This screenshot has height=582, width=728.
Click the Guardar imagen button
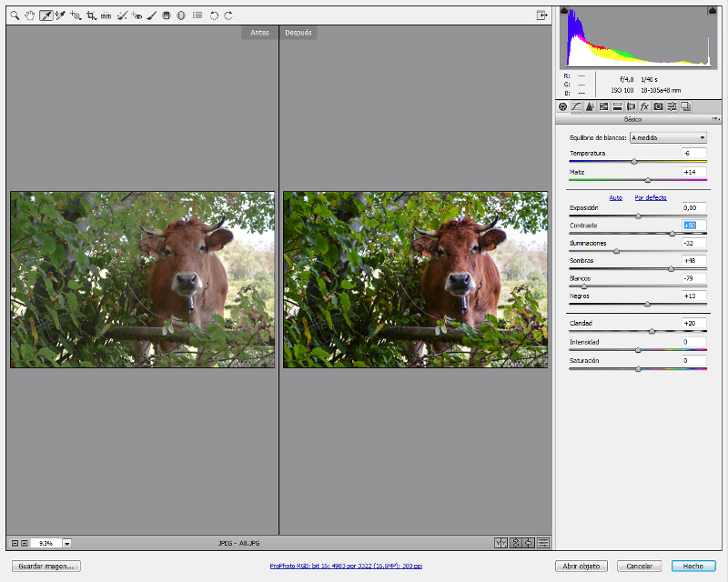(x=46, y=567)
